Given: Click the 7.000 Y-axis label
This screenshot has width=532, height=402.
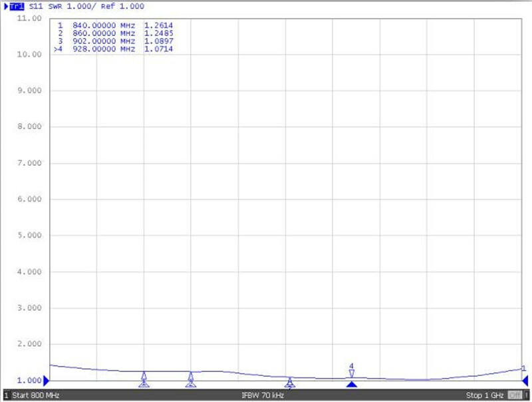Looking at the screenshot, I should [29, 163].
